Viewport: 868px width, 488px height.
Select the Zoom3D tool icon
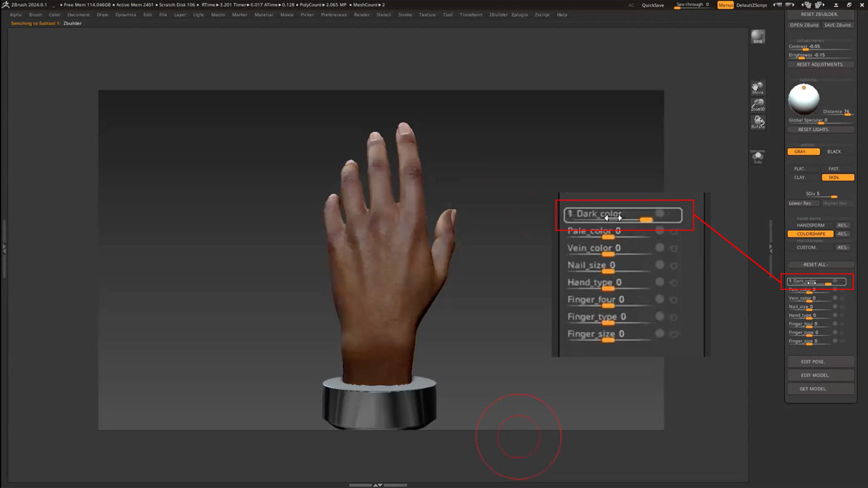[x=758, y=105]
